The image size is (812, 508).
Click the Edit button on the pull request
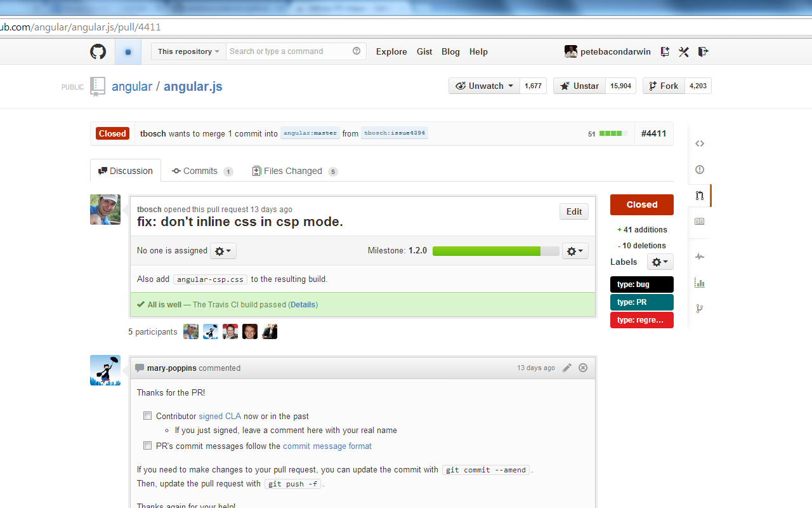click(574, 211)
